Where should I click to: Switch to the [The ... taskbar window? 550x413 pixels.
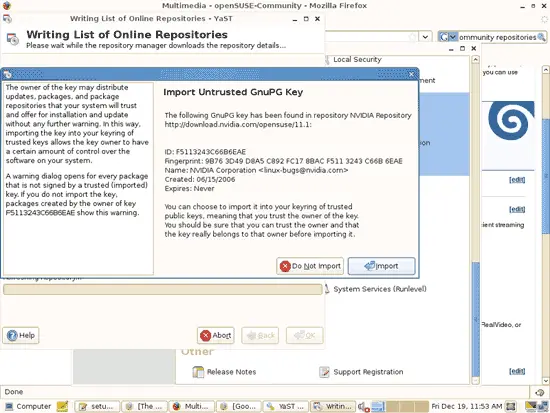point(145,406)
